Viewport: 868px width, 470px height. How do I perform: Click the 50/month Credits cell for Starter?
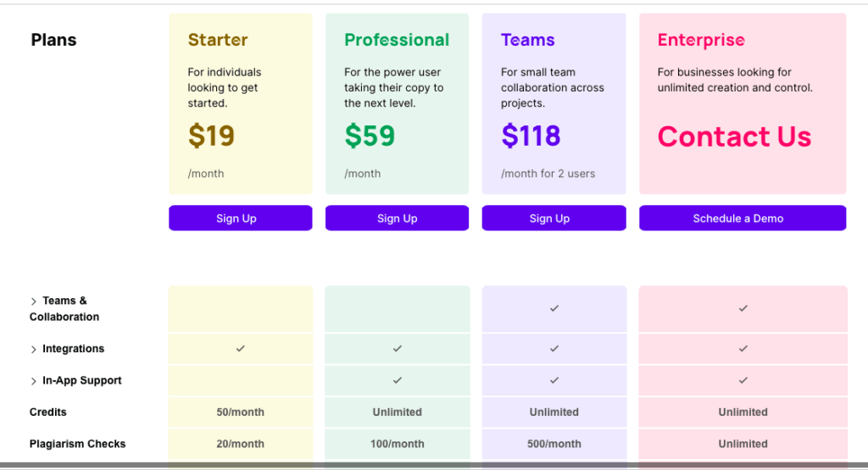pyautogui.click(x=240, y=412)
